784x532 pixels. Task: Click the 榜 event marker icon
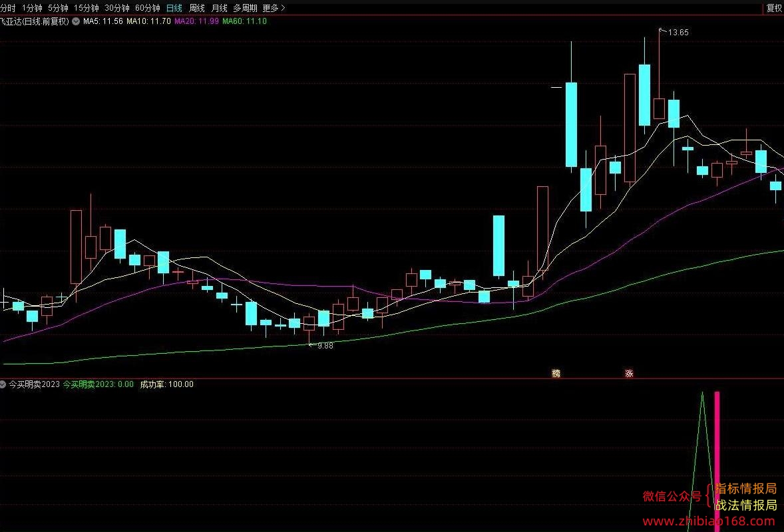[556, 373]
